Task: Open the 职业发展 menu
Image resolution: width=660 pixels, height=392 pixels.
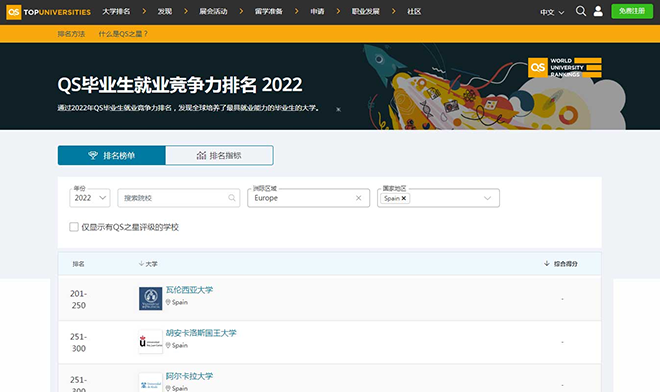Action: pos(365,11)
